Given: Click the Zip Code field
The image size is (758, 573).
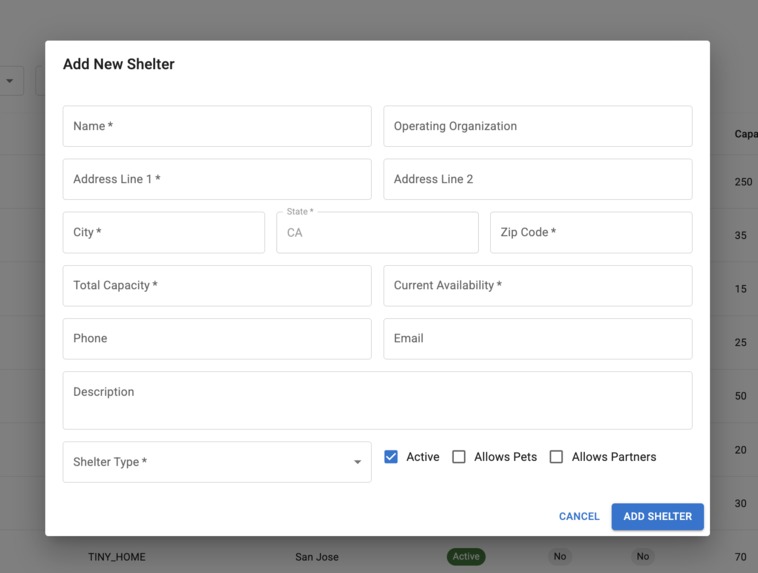Looking at the screenshot, I should pos(591,233).
